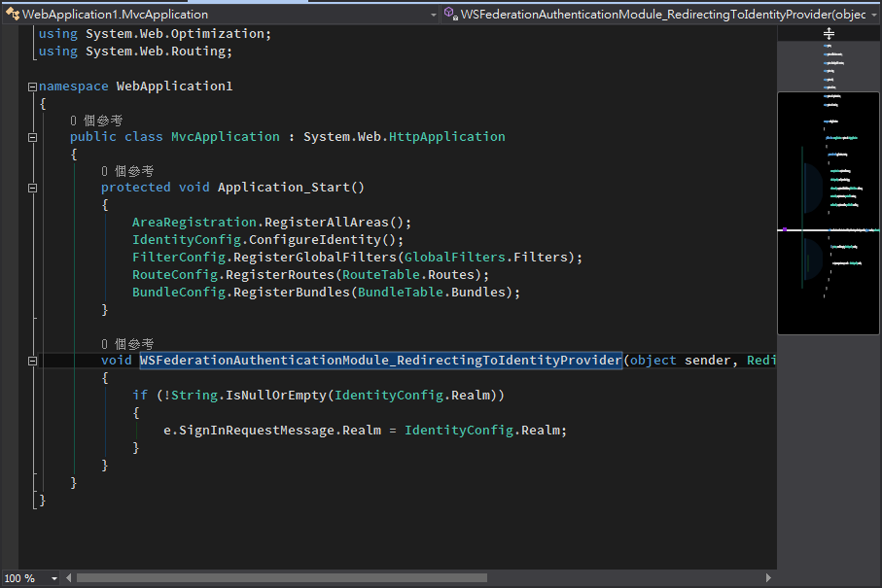Click BundleConfig type name

(x=178, y=292)
